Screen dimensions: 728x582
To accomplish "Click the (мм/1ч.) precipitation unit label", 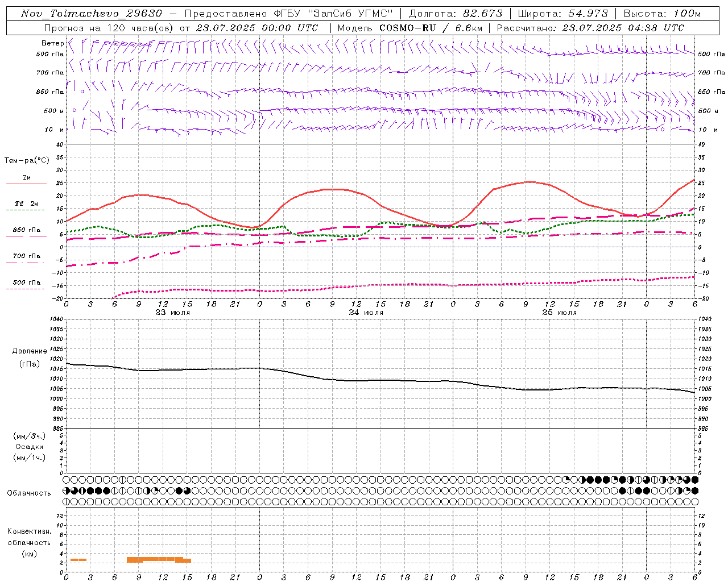I will click(x=30, y=458).
